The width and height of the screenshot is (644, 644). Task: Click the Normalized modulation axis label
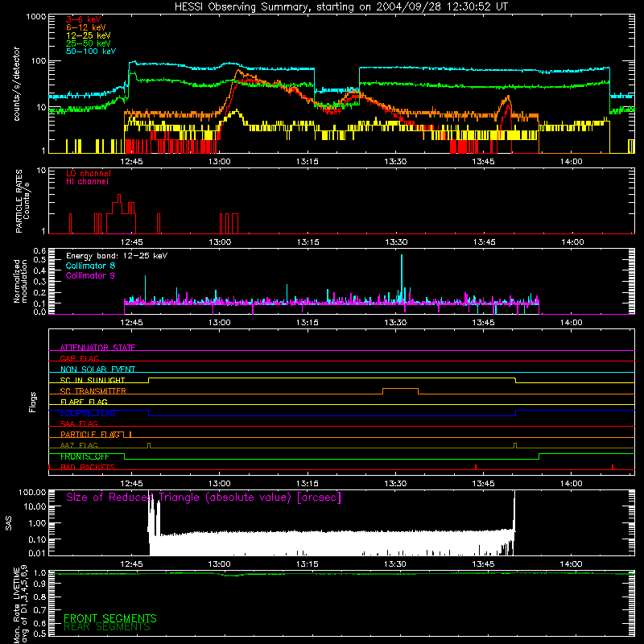(x=20, y=281)
